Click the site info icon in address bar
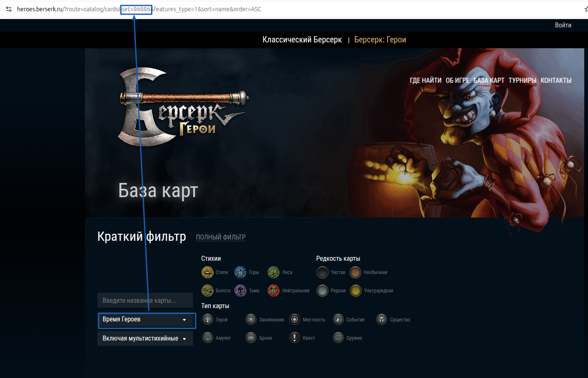The image size is (588, 378). [9, 9]
